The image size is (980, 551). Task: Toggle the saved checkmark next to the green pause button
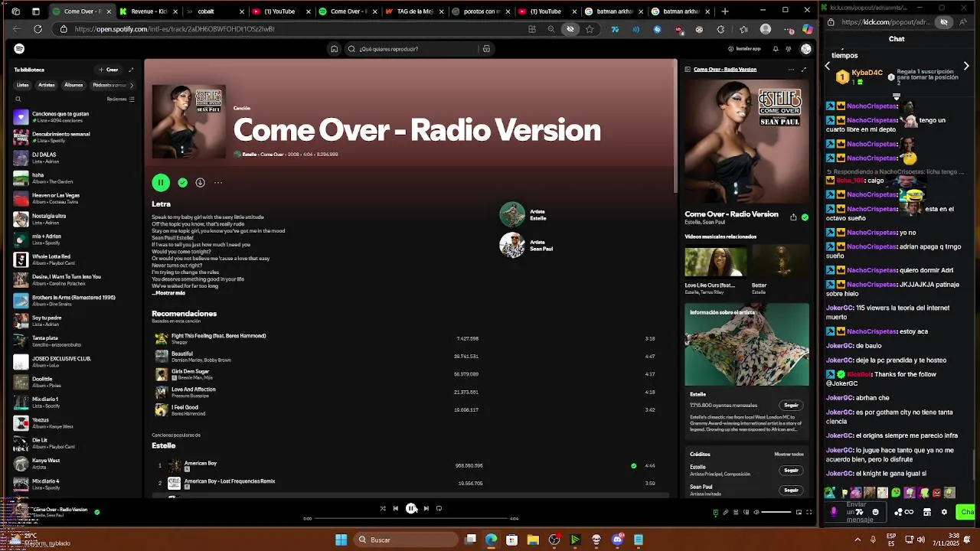point(182,182)
